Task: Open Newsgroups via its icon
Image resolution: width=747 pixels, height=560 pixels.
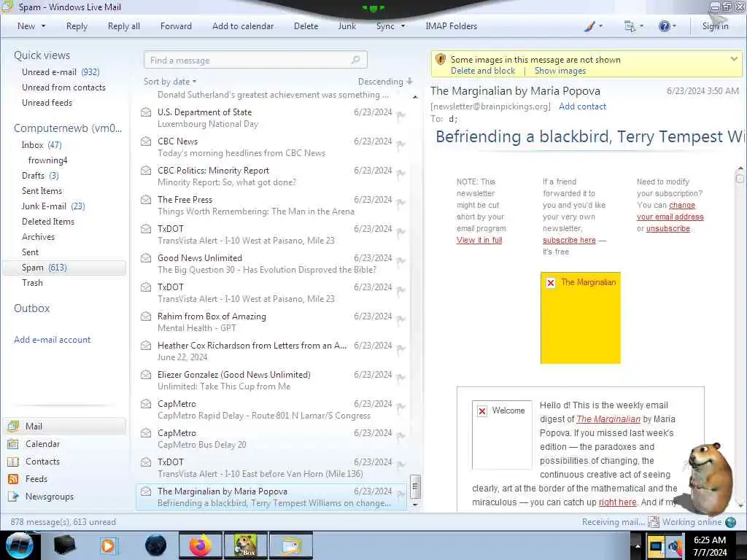Action: [13, 497]
